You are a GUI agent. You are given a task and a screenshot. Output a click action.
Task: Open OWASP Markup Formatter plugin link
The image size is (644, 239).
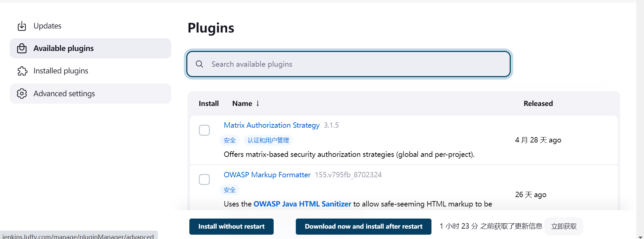coord(267,175)
